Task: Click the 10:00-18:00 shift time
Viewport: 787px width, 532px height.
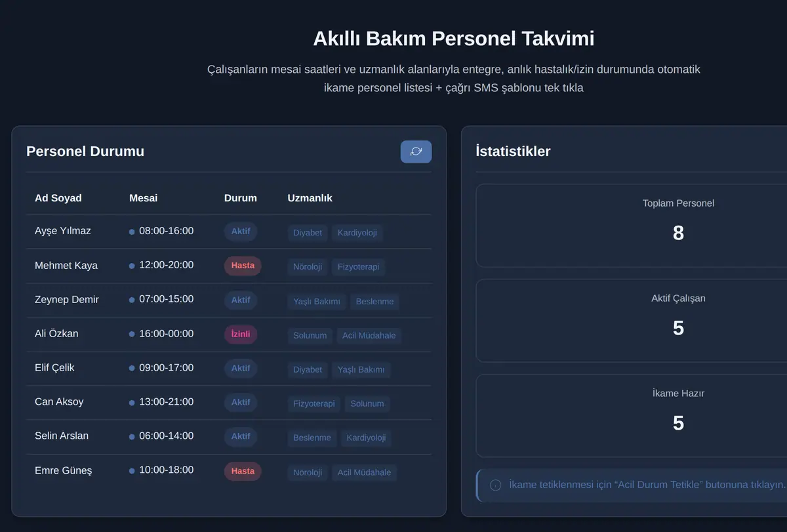Action: (x=166, y=470)
